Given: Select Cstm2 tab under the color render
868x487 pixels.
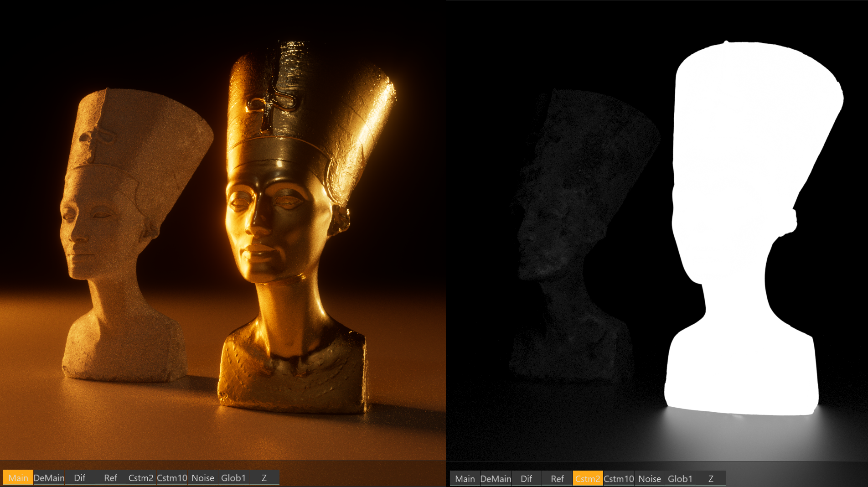Looking at the screenshot, I should 141,477.
